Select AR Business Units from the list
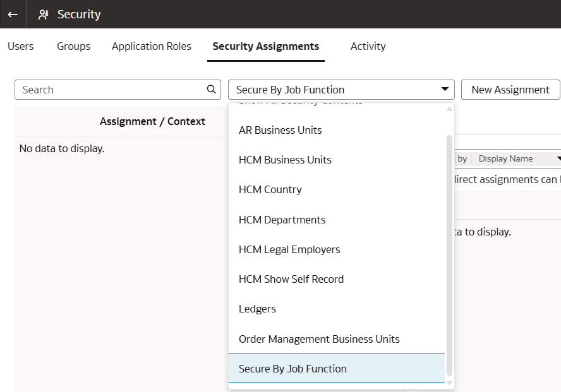 click(280, 130)
